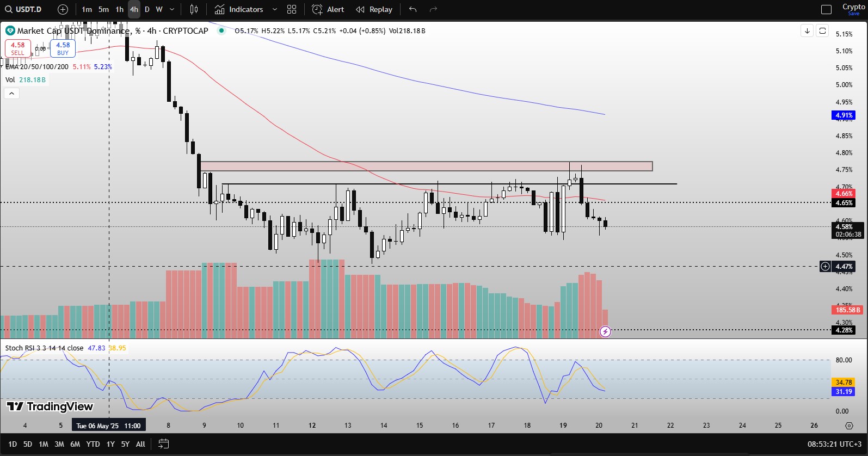Open the candlestick chart type selector
This screenshot has height=456, width=868.
coord(194,9)
